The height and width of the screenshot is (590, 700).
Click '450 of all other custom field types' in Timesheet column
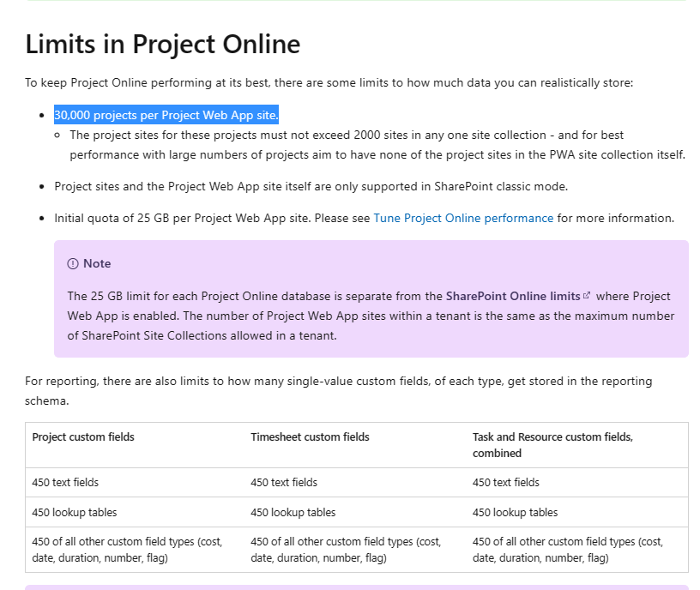point(346,550)
